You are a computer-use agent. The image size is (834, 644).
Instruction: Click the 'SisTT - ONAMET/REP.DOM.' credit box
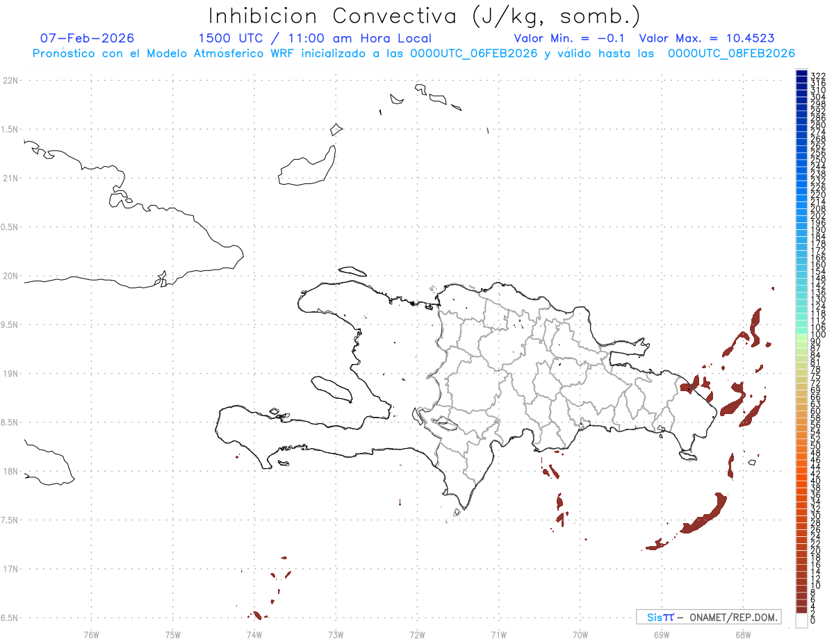click(708, 617)
